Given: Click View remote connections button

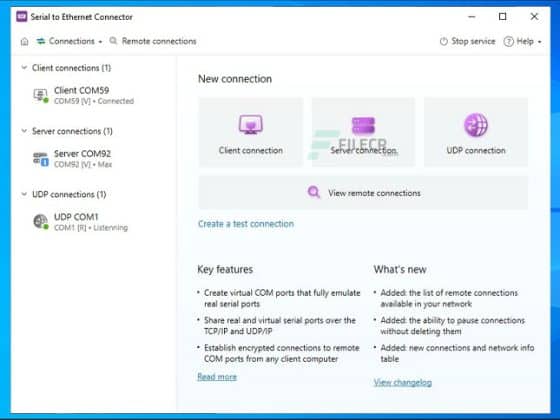Looking at the screenshot, I should coord(363,192).
